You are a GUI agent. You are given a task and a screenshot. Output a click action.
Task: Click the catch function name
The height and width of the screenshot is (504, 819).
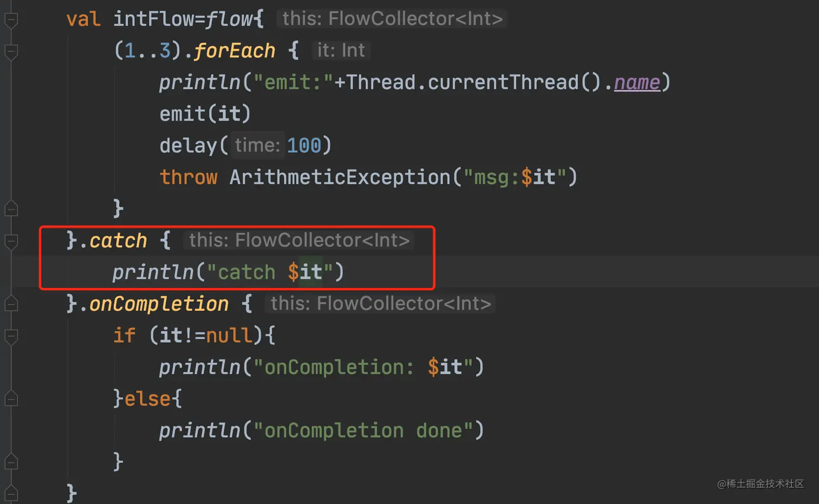tap(118, 240)
